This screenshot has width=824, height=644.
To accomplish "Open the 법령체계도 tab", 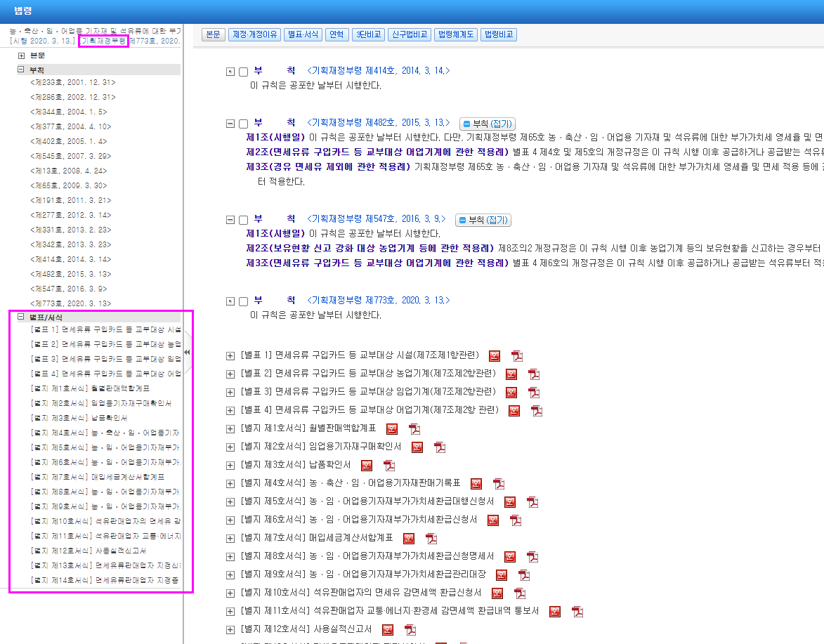I will tap(456, 34).
